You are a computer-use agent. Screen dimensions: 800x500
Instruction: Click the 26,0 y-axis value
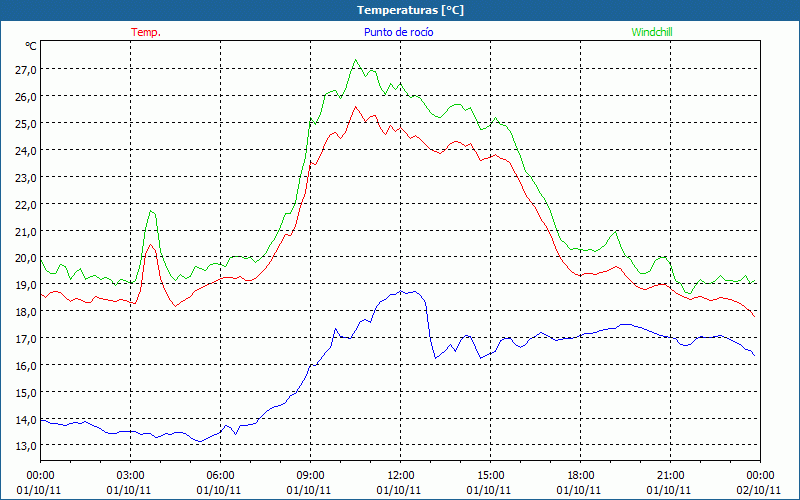[x=26, y=97]
